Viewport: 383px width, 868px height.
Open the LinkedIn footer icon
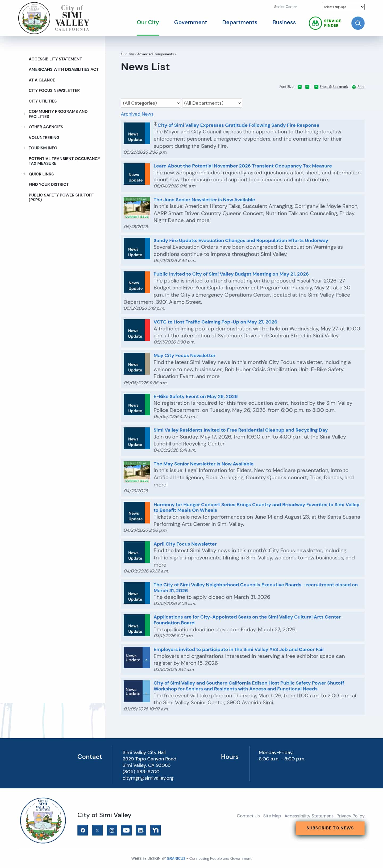click(x=141, y=830)
